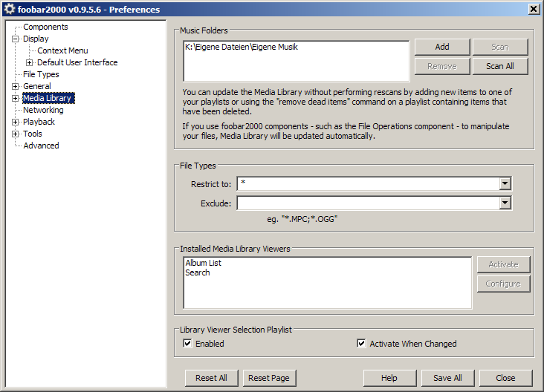Screen dimensions: 544x392
Task: Close the Preferences window with the X button
Action: coord(534,9)
